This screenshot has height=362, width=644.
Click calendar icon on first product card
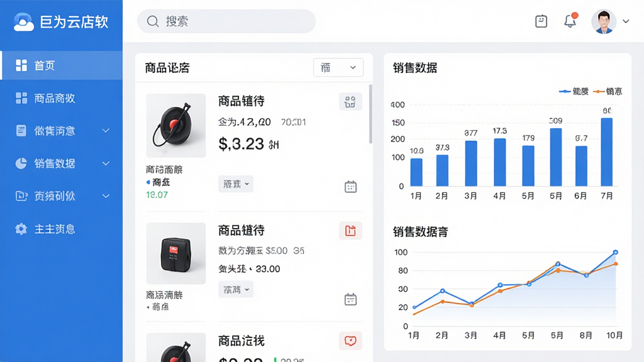[x=350, y=187]
